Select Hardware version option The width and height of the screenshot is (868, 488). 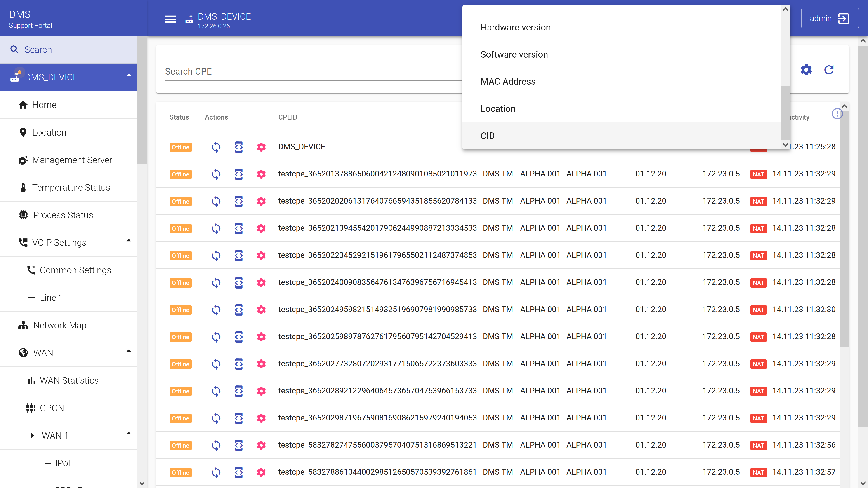click(515, 27)
